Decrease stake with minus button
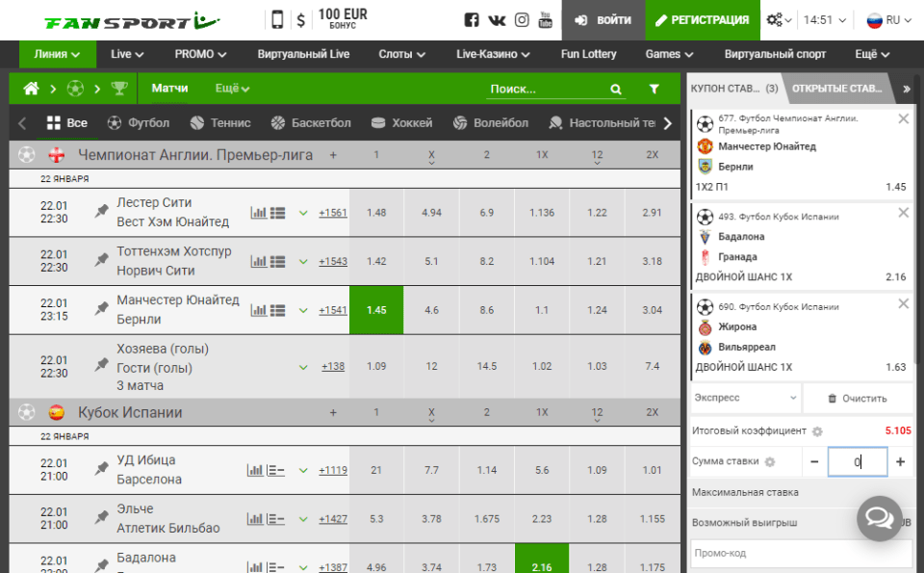The width and height of the screenshot is (924, 573). click(x=814, y=461)
